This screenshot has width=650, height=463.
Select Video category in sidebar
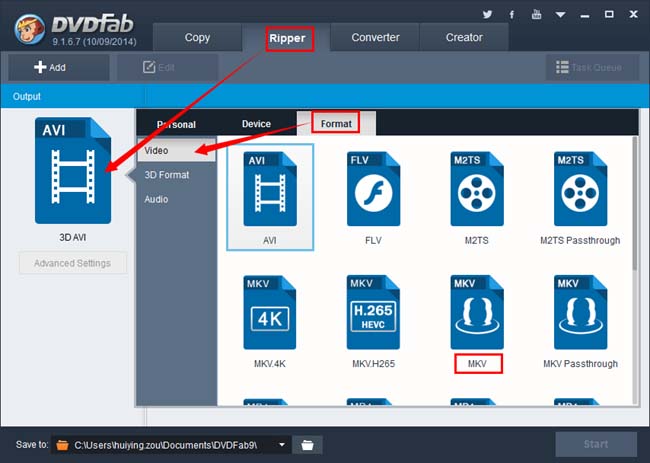[177, 150]
